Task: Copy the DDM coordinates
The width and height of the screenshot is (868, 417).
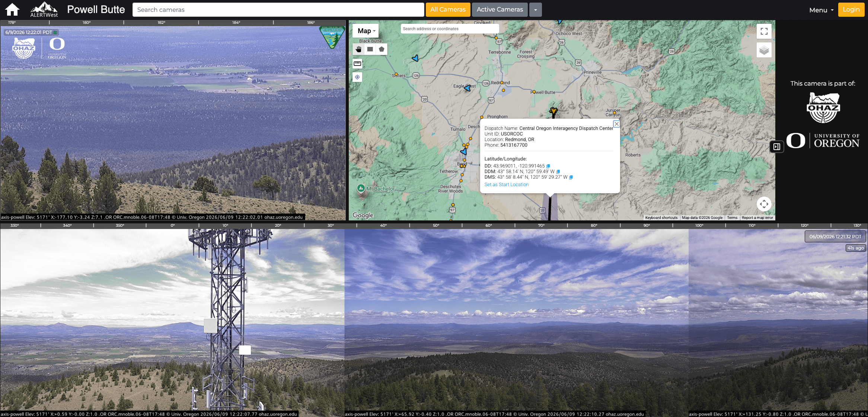Action: pos(558,172)
